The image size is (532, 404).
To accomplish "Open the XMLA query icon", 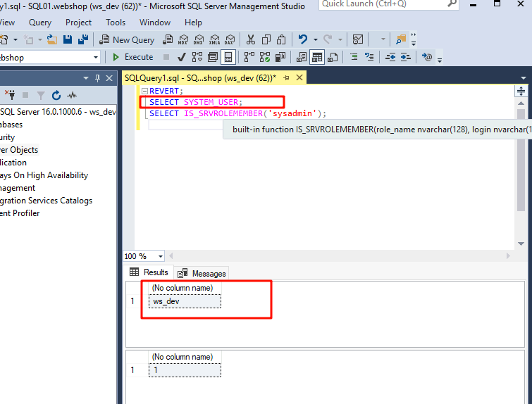I will click(214, 40).
